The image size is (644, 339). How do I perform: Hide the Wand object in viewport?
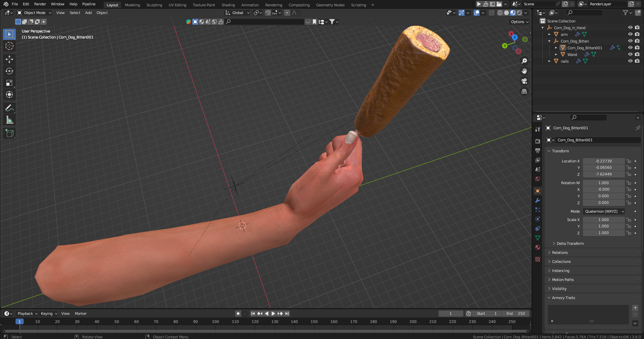point(630,54)
